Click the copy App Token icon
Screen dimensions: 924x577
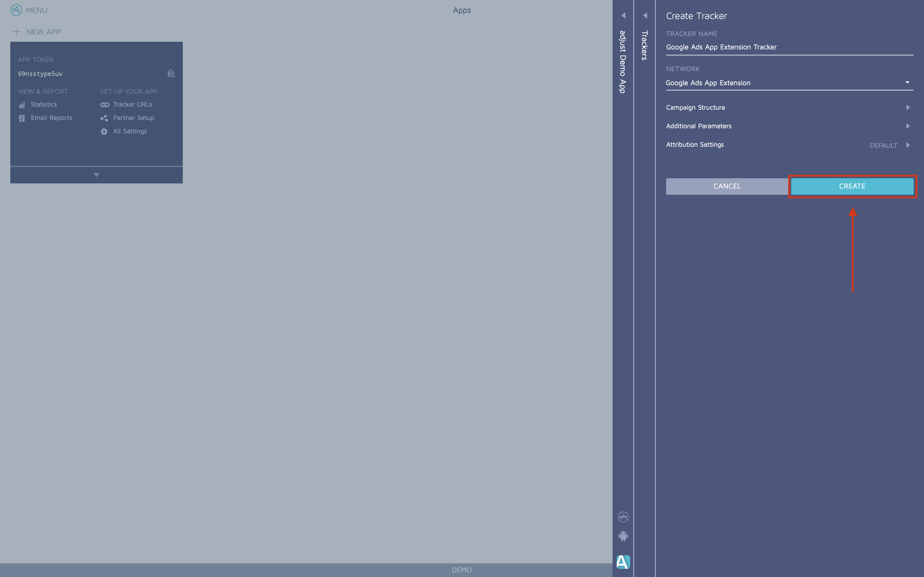click(x=171, y=73)
